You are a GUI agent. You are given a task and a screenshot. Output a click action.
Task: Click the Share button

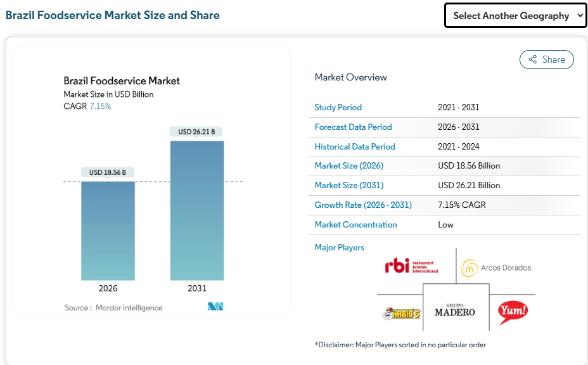click(x=546, y=60)
